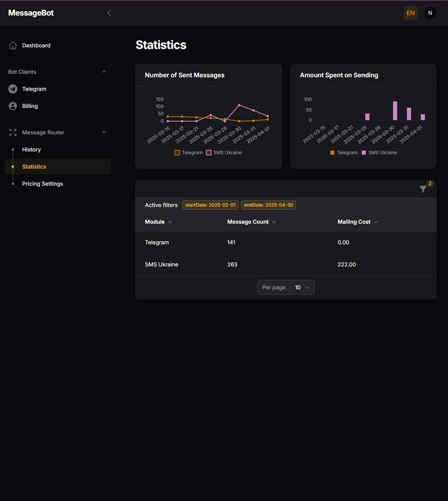The width and height of the screenshot is (448, 501).
Task: Click the Message Router expand-arrows icon
Action: (13, 132)
